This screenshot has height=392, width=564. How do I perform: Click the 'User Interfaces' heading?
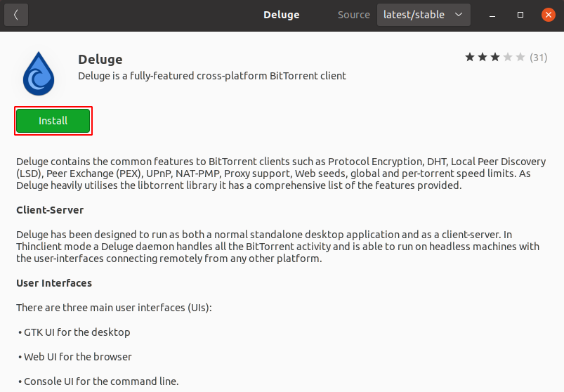[x=54, y=283]
